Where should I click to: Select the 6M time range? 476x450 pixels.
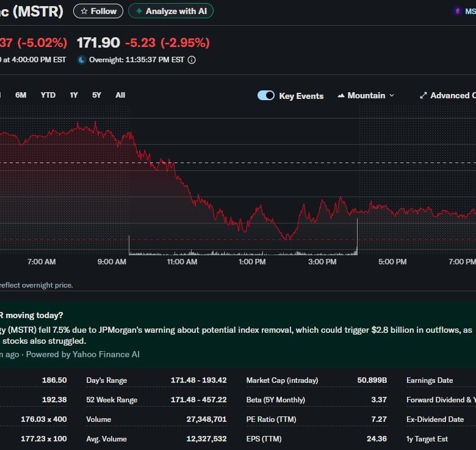pos(21,95)
